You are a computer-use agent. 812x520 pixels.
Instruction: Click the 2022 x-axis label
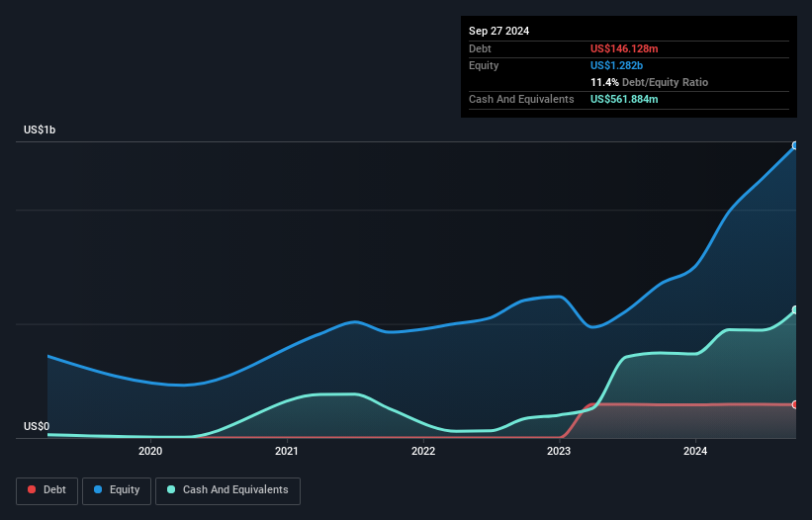pos(423,451)
